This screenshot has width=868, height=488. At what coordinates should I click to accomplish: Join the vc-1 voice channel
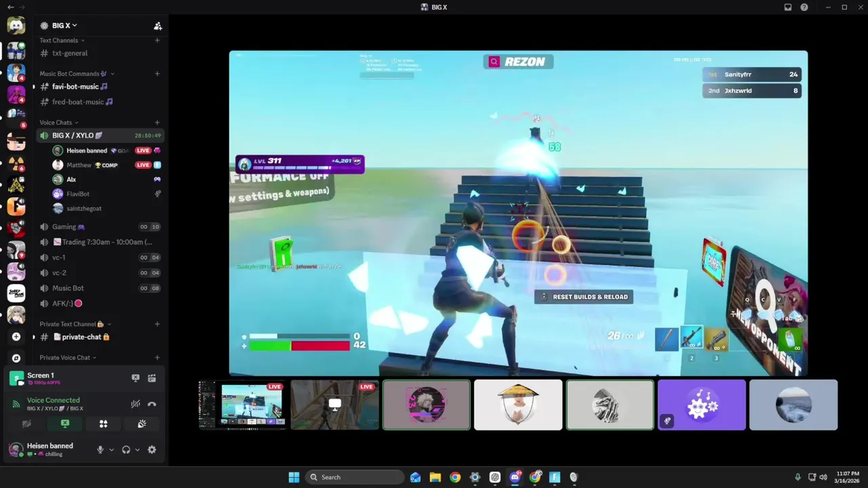[x=100, y=258]
